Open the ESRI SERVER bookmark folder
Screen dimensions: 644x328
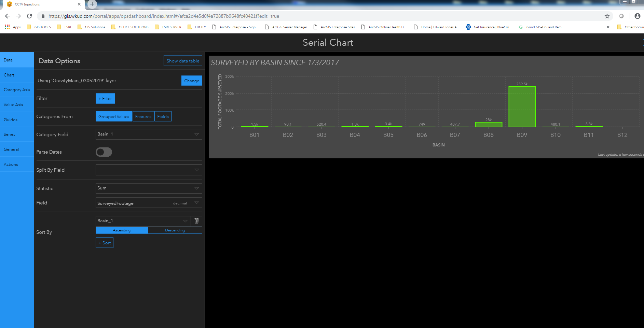(x=168, y=27)
